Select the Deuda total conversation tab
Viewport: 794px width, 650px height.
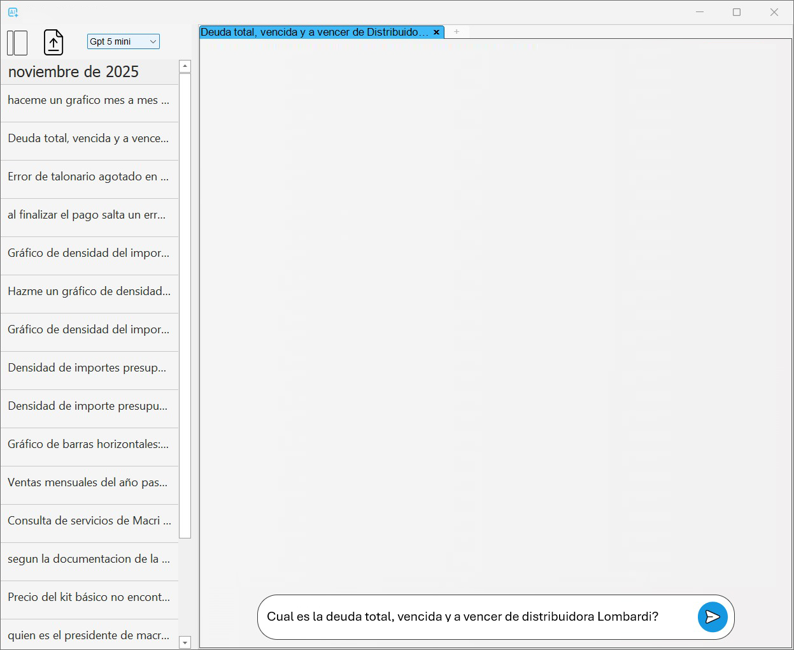tap(314, 32)
